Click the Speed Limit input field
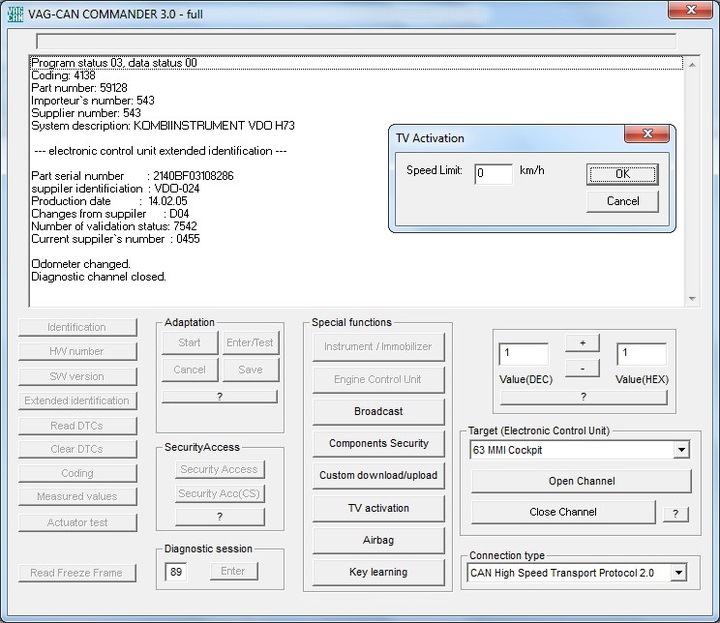 coord(493,173)
